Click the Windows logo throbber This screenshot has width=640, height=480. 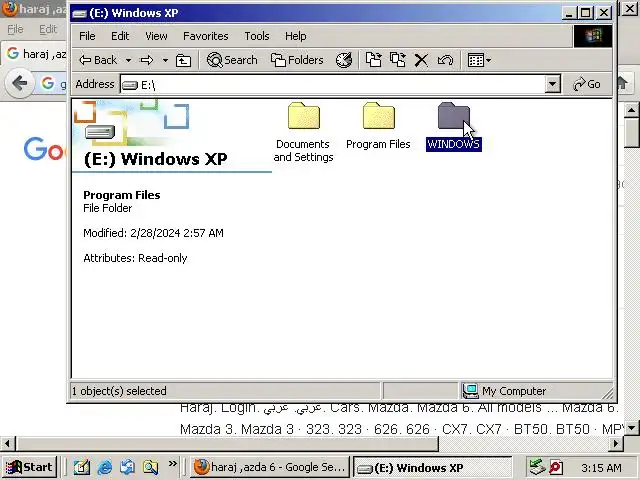click(x=593, y=36)
